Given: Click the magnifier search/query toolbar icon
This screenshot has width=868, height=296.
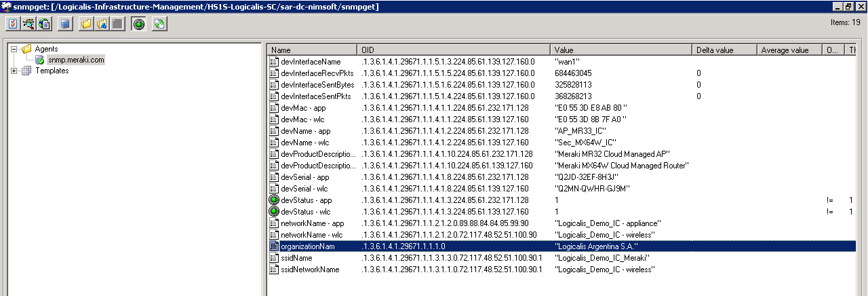Looking at the screenshot, I should (28, 24).
